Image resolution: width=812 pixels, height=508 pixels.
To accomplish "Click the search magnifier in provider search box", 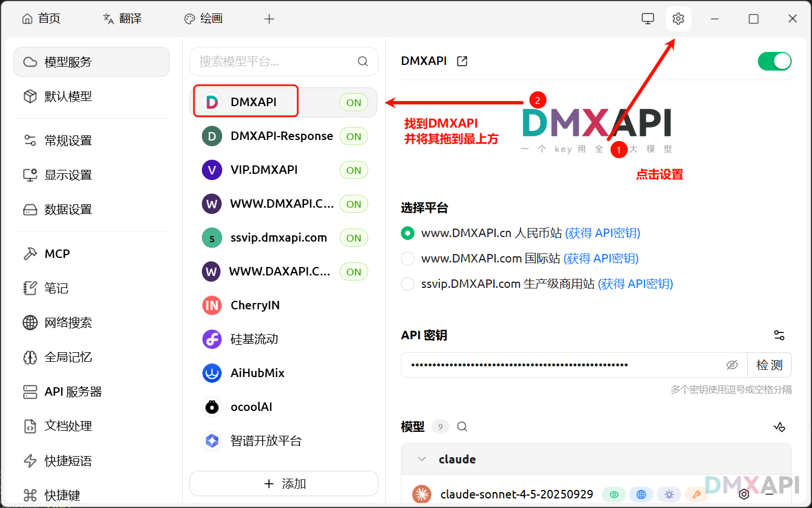I will 363,62.
